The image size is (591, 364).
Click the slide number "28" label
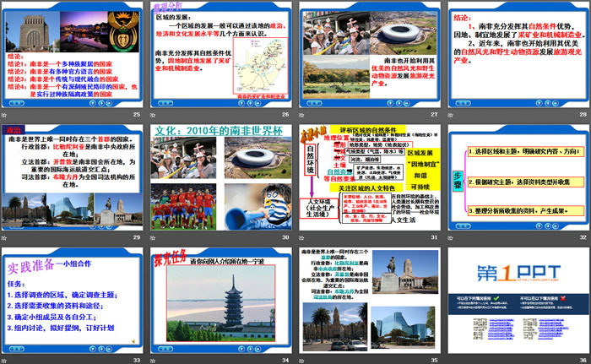(583, 114)
